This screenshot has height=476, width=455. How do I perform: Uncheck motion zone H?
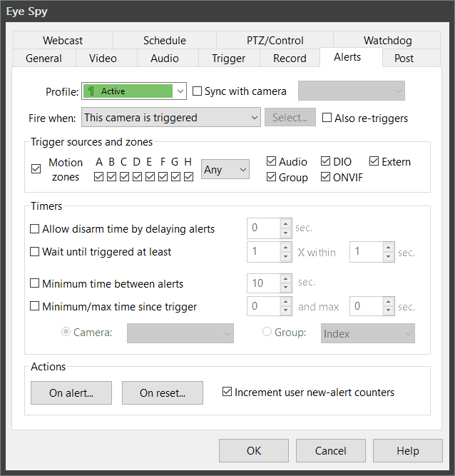pyautogui.click(x=189, y=176)
